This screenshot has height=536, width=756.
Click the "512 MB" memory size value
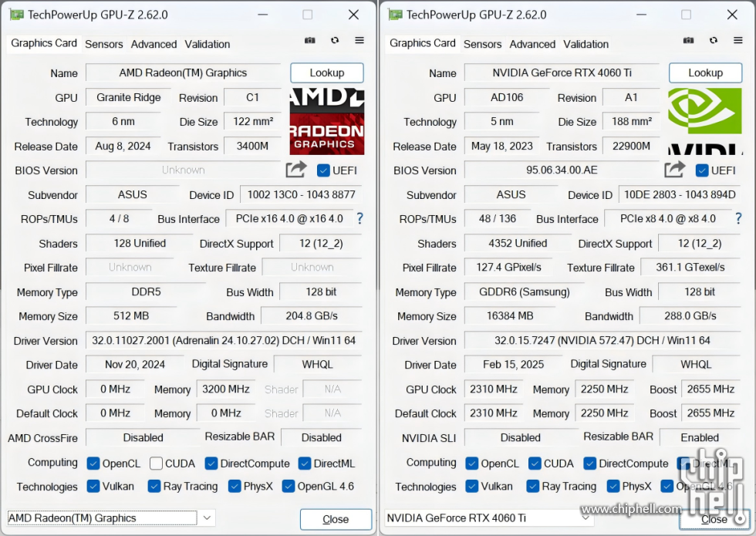[x=131, y=316]
